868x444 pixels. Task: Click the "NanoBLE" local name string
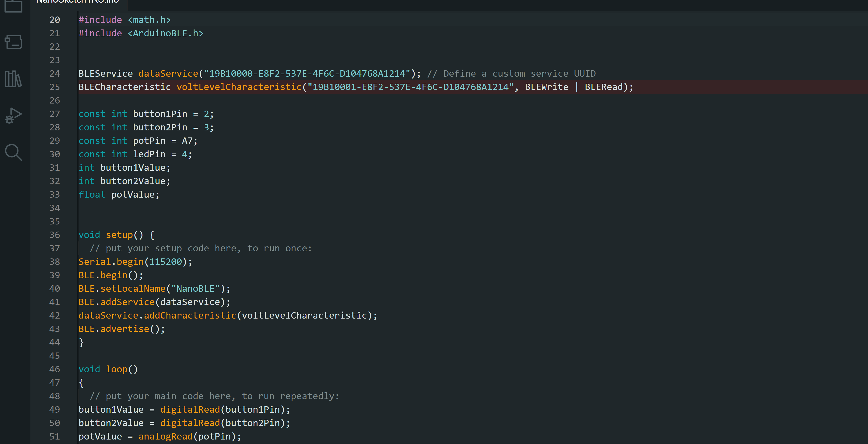[x=195, y=289]
